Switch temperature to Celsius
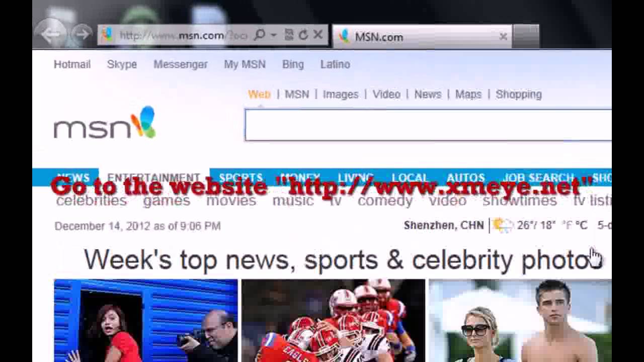The height and width of the screenshot is (362, 644). tap(581, 225)
